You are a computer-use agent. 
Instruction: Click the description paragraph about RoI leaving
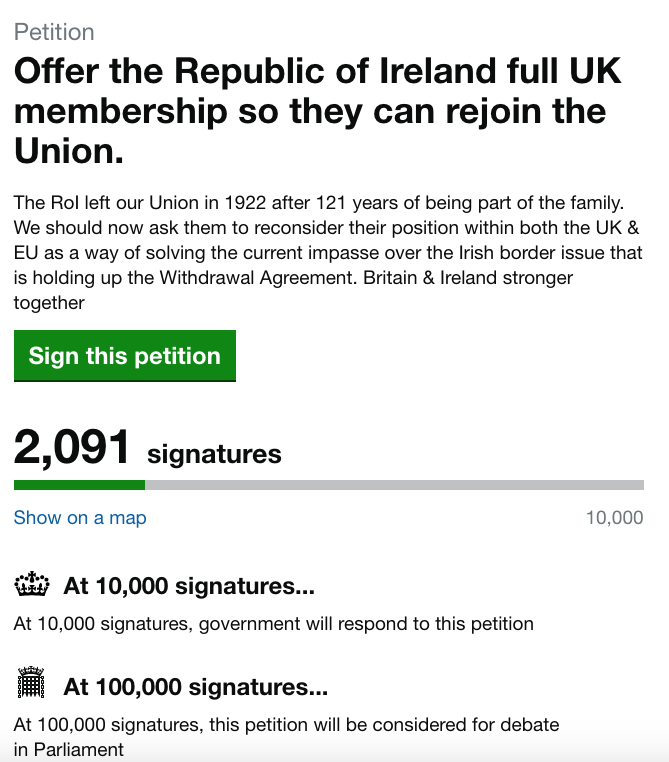(328, 253)
